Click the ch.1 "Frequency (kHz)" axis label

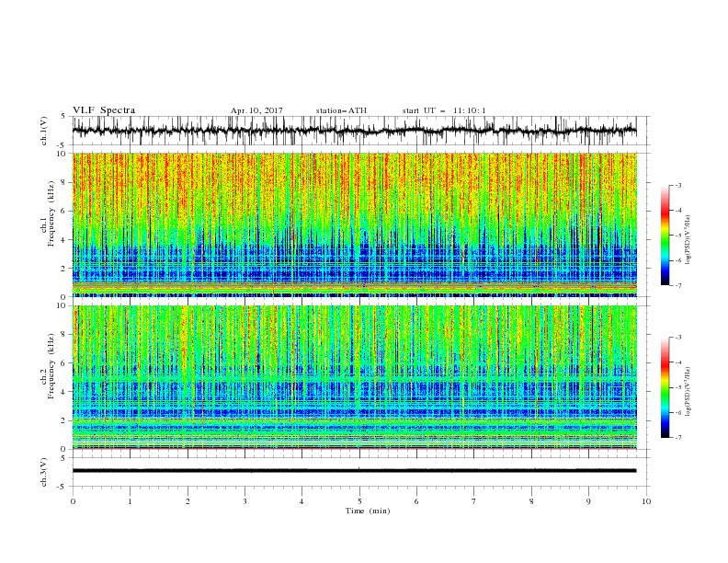(x=51, y=213)
